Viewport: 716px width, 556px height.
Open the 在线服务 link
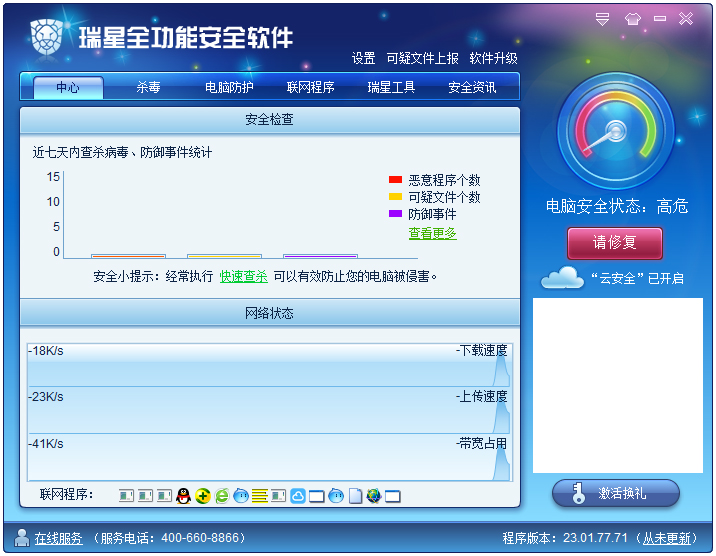pyautogui.click(x=58, y=538)
